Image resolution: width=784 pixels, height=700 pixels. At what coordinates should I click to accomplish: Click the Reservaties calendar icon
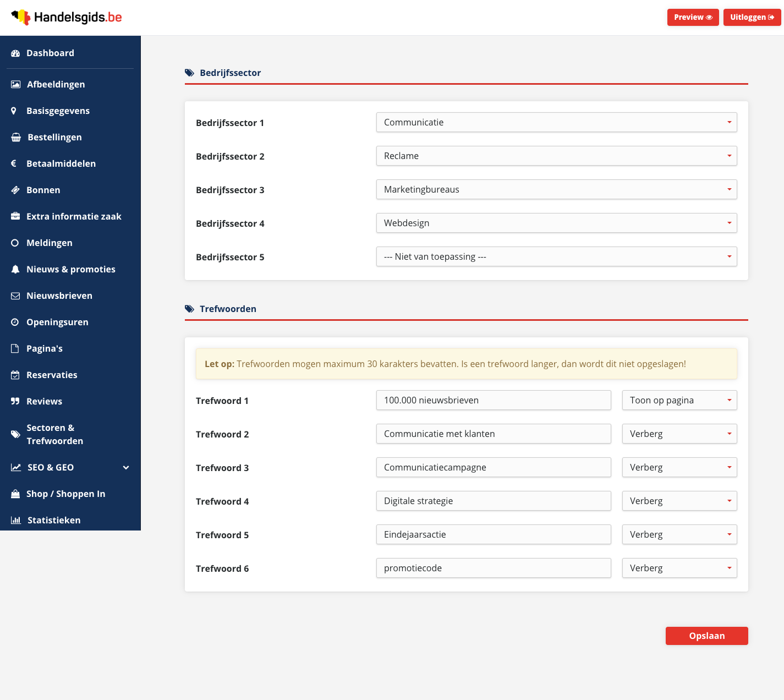(x=15, y=375)
